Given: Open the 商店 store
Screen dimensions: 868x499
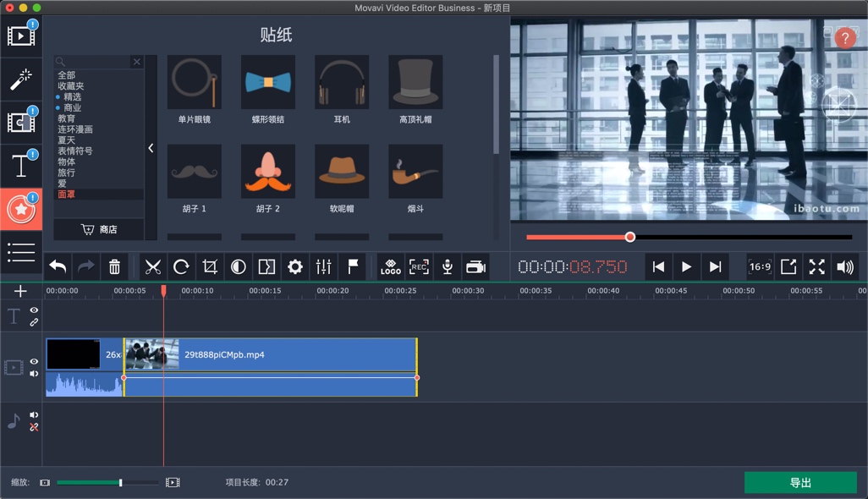Looking at the screenshot, I should point(99,229).
